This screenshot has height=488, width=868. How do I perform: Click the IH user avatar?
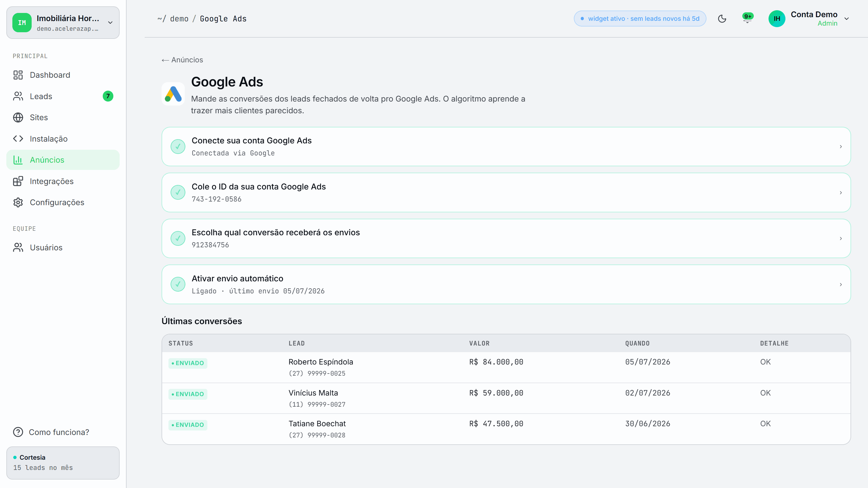coord(777,18)
